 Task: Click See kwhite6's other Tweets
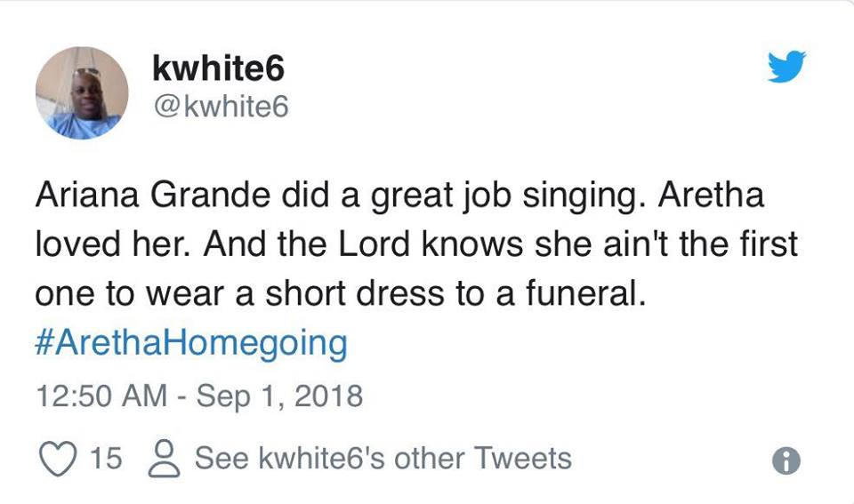click(383, 459)
